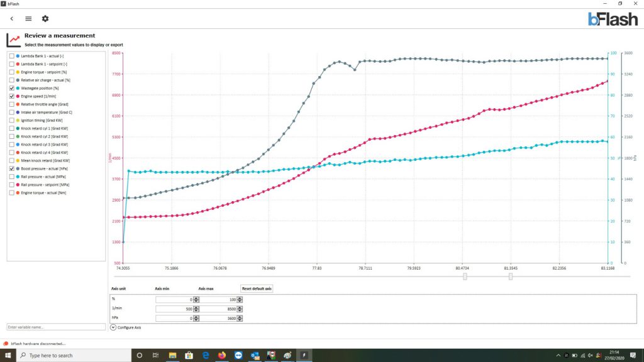Check the Ignition timing checkbox

[x=11, y=120]
